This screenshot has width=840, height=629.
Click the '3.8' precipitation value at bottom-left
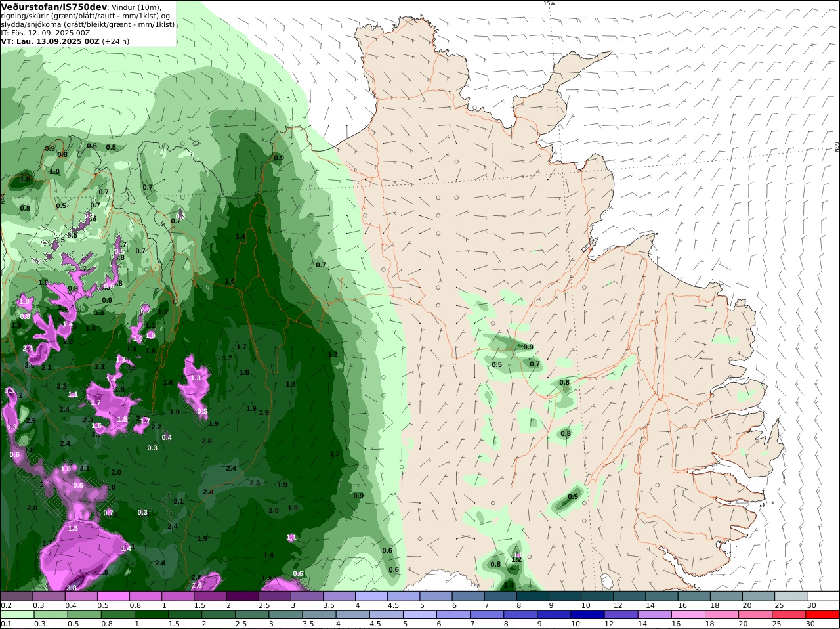click(x=72, y=588)
